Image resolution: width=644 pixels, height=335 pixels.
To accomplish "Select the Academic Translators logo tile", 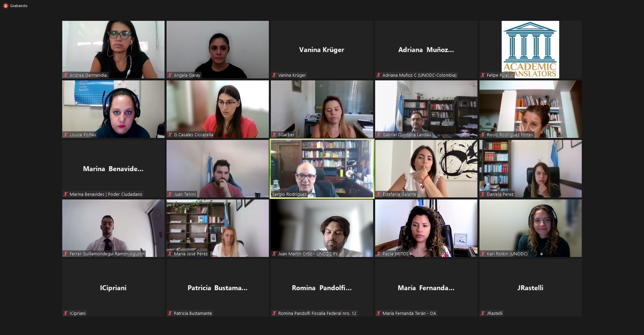I will [x=531, y=50].
